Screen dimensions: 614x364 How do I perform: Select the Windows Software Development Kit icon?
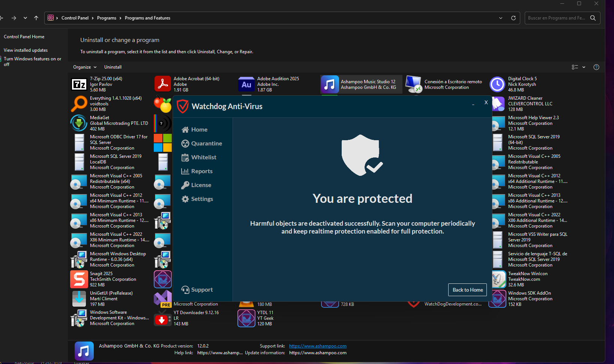(x=79, y=318)
